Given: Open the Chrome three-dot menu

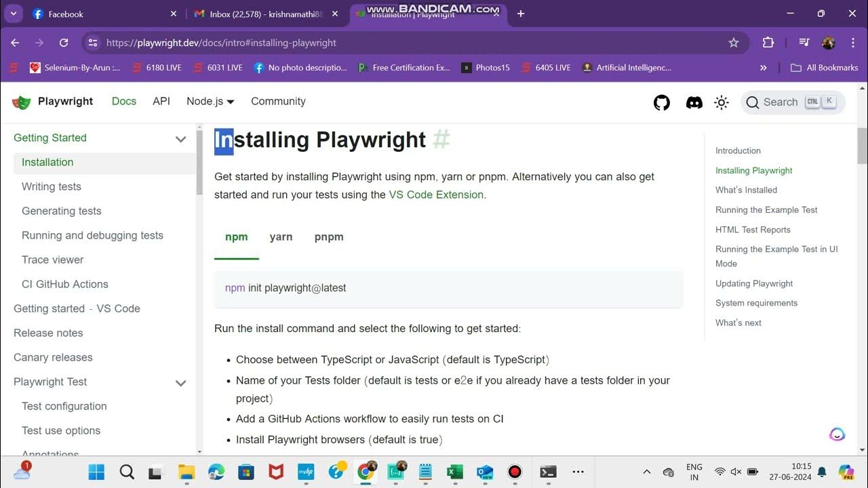Looking at the screenshot, I should click(852, 43).
